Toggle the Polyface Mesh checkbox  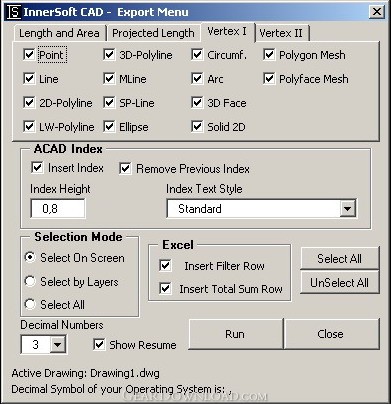click(269, 78)
